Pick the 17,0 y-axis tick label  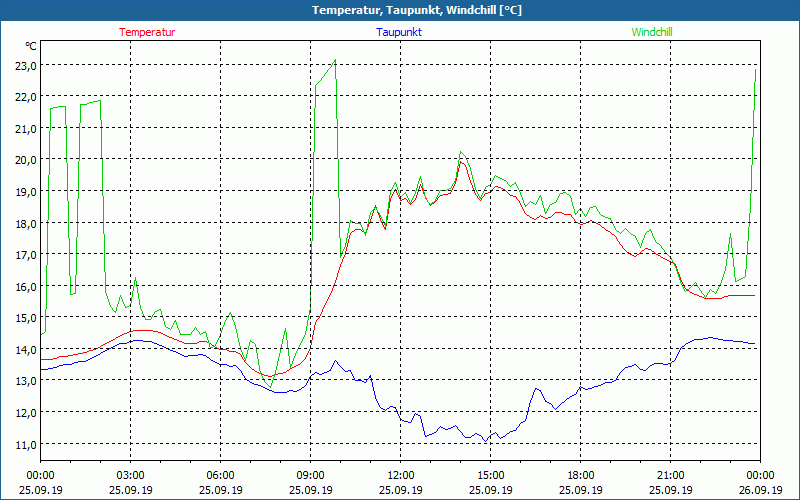click(x=26, y=255)
